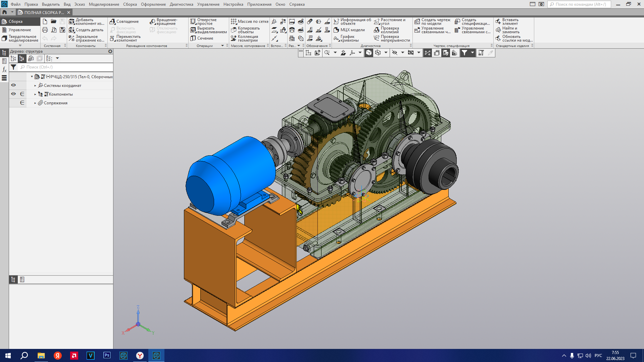Screen dimensions: 644x362
Task: Select the Переместить компонент tool
Action: pos(125,38)
